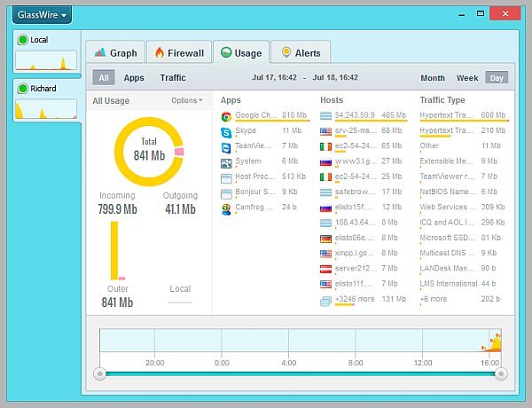Select Skype 11 Mb app row
The width and height of the screenshot is (532, 408).
(265, 131)
